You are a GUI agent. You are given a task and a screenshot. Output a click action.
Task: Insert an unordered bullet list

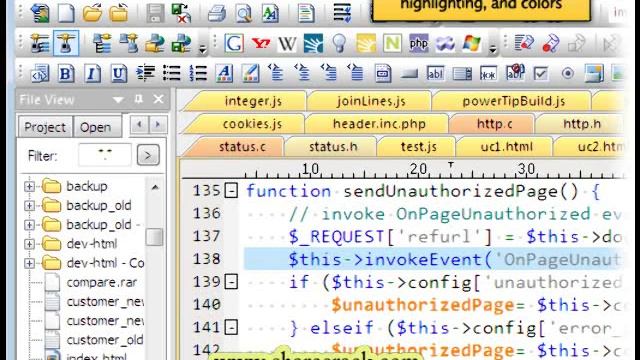[171, 73]
